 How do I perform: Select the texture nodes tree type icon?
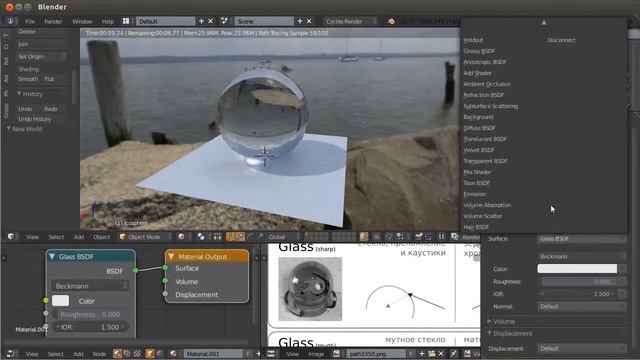coord(137,353)
